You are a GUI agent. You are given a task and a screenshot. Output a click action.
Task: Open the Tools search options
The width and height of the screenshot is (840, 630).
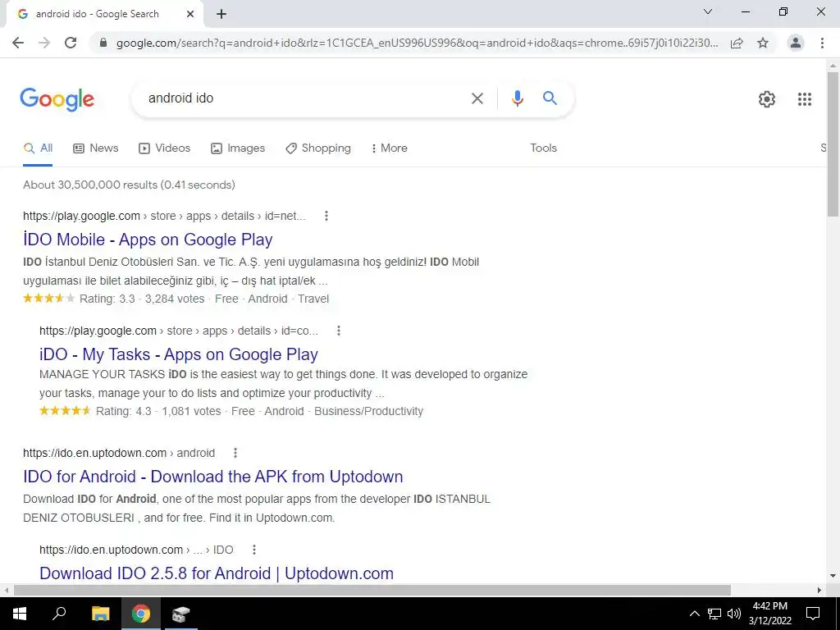(543, 148)
